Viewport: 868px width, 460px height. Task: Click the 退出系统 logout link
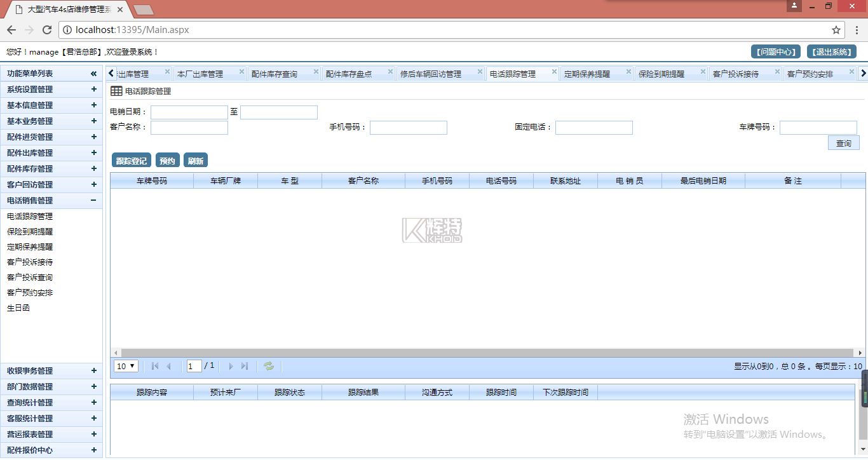point(831,52)
